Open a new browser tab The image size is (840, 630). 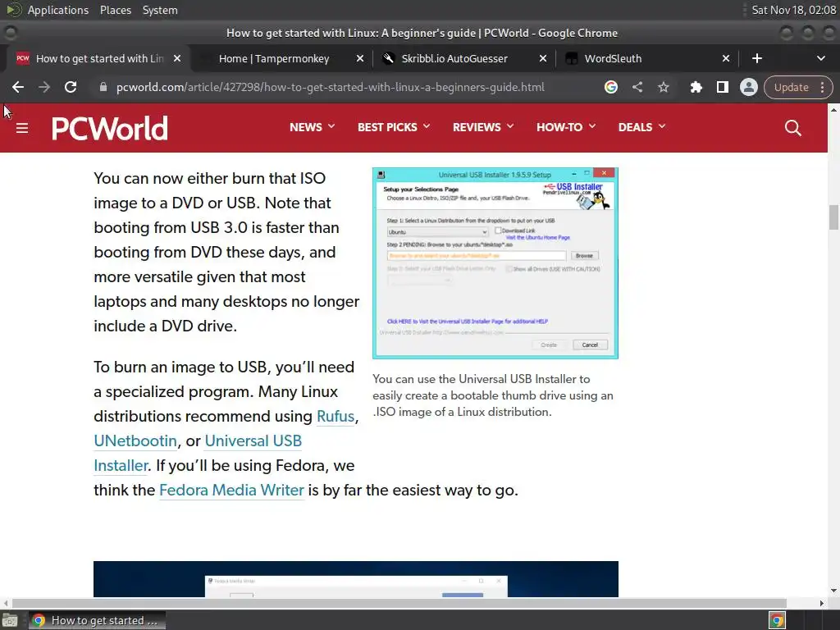click(756, 58)
